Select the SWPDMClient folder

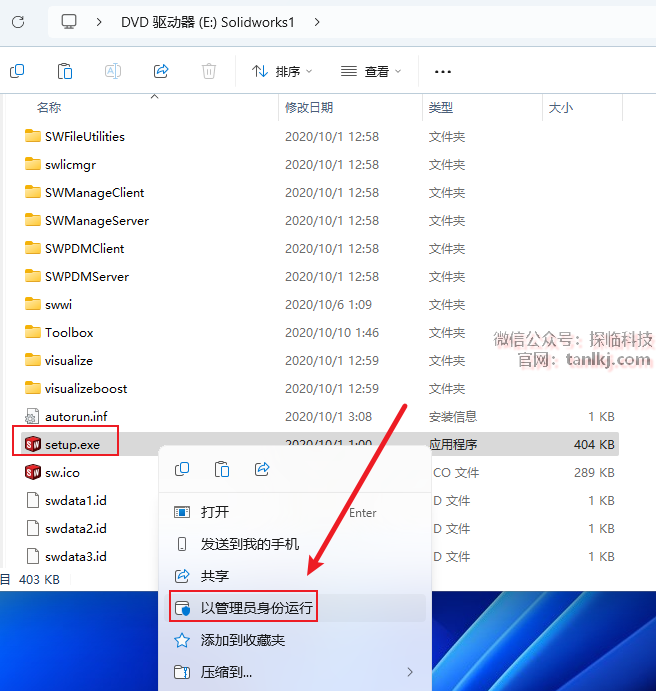(85, 249)
